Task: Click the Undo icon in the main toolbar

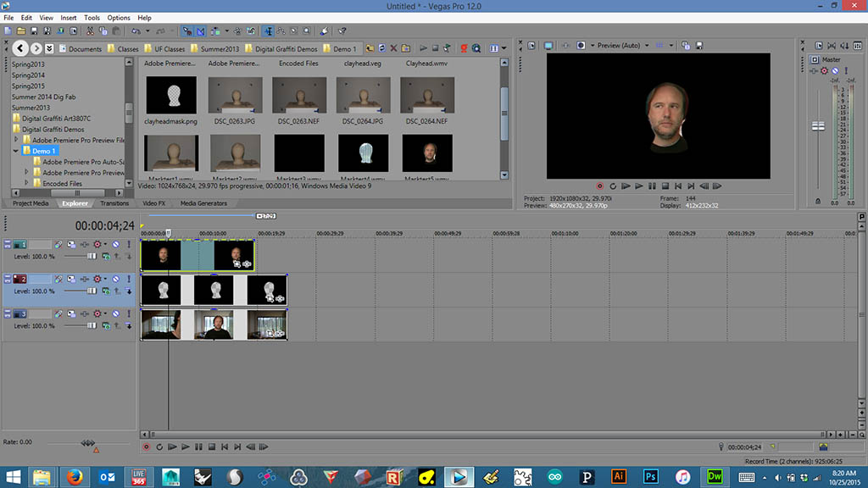Action: 135,31
